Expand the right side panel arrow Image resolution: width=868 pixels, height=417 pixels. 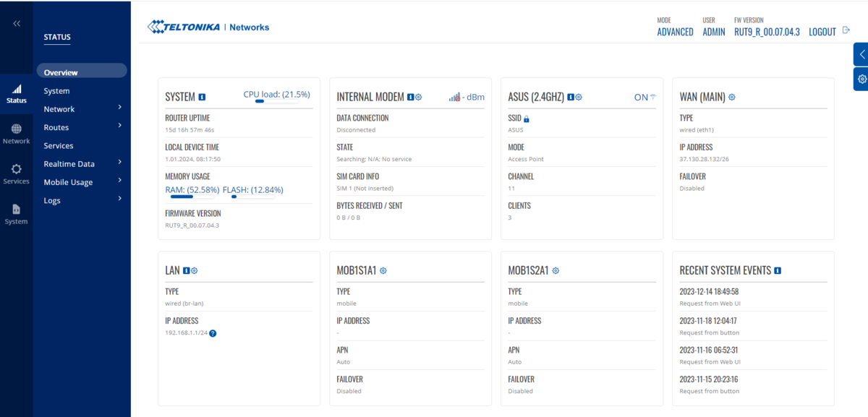click(861, 54)
